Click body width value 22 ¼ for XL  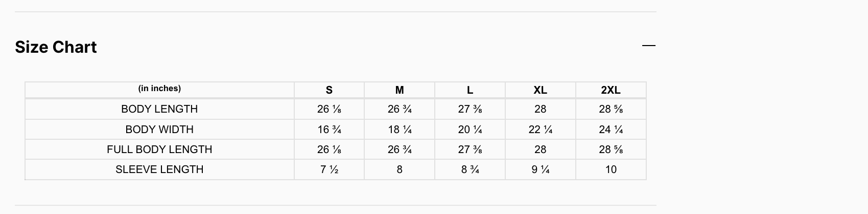point(540,130)
